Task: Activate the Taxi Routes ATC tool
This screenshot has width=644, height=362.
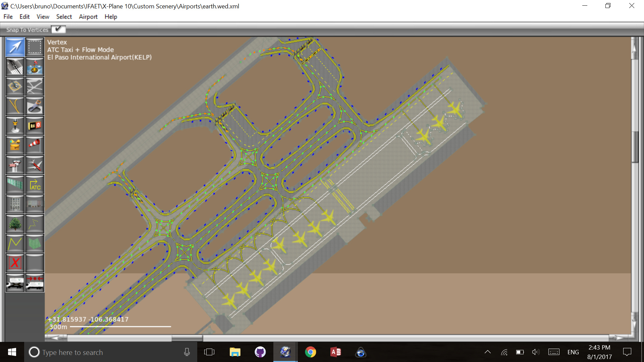Action: [35, 184]
